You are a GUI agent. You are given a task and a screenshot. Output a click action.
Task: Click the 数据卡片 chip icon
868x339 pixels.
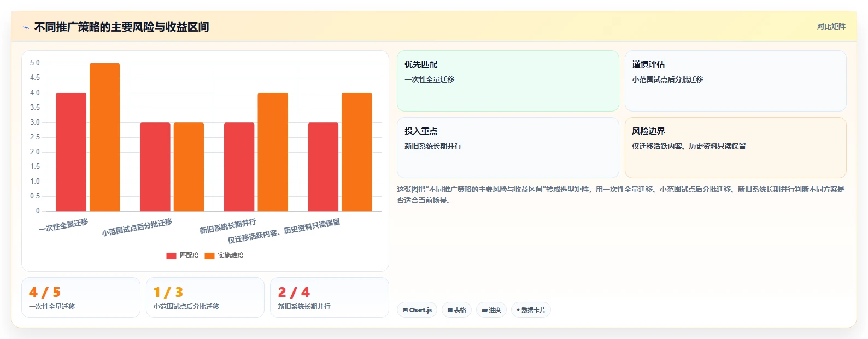coord(518,310)
